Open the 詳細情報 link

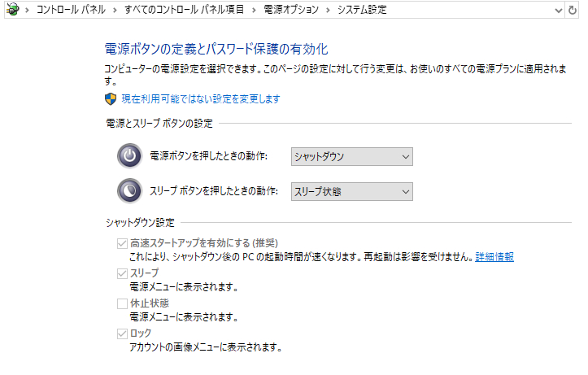pyautogui.click(x=494, y=257)
